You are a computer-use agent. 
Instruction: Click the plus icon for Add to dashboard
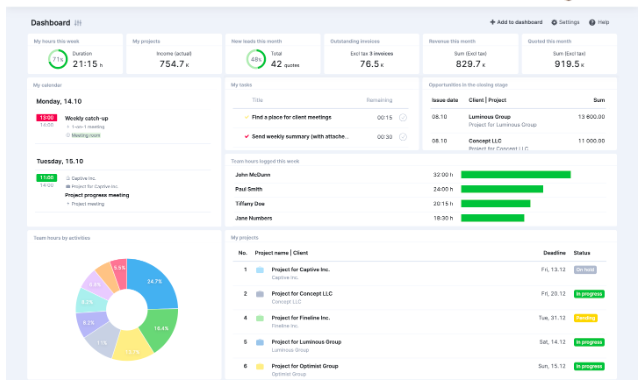point(493,22)
